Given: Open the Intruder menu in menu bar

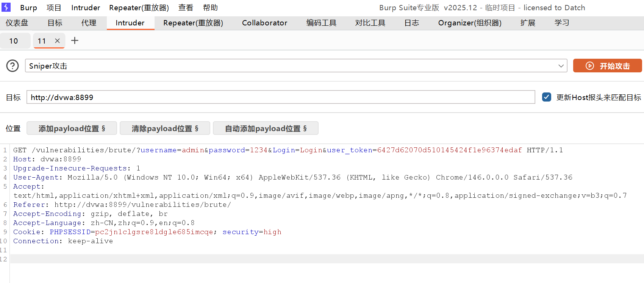Looking at the screenshot, I should [x=86, y=8].
